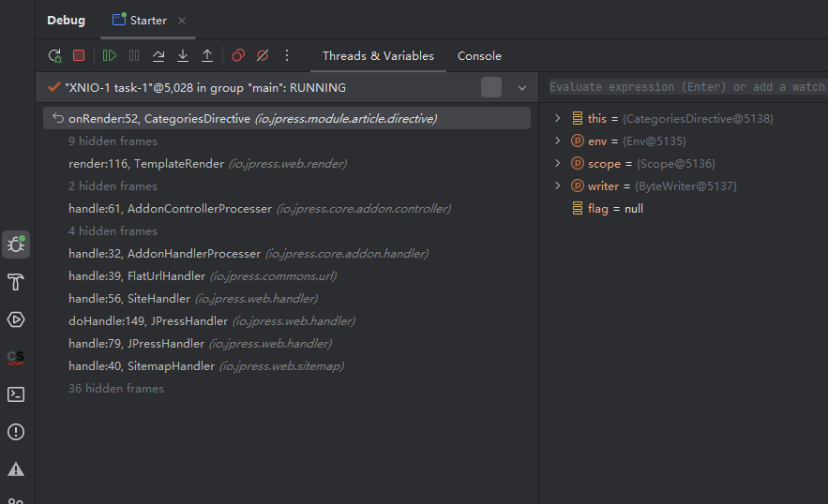Open the Terminal tool window
Viewport: 828px width, 504px height.
click(16, 394)
